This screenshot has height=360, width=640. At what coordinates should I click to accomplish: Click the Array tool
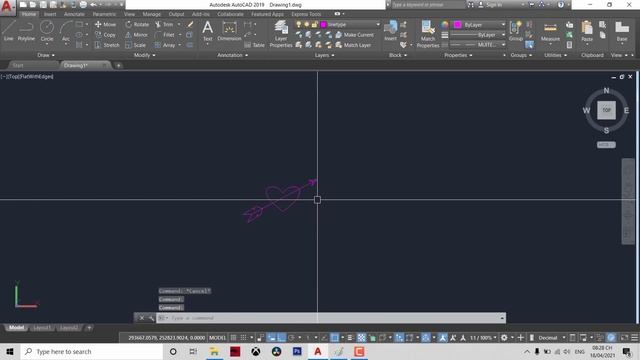point(165,45)
